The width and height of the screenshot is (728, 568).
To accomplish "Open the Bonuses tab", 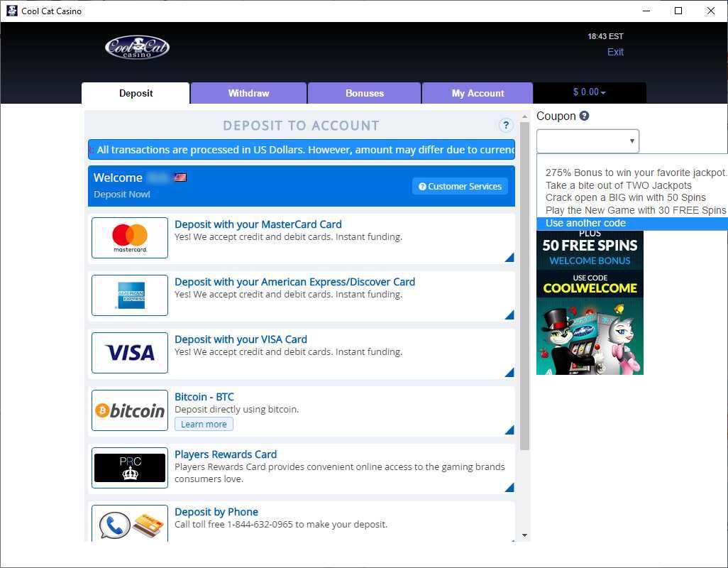I will point(365,93).
